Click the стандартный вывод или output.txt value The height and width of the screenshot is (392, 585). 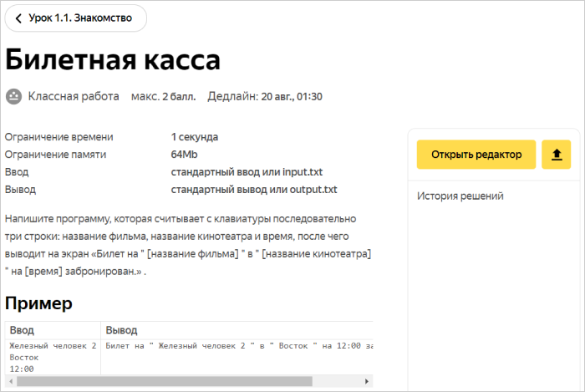[x=253, y=190]
